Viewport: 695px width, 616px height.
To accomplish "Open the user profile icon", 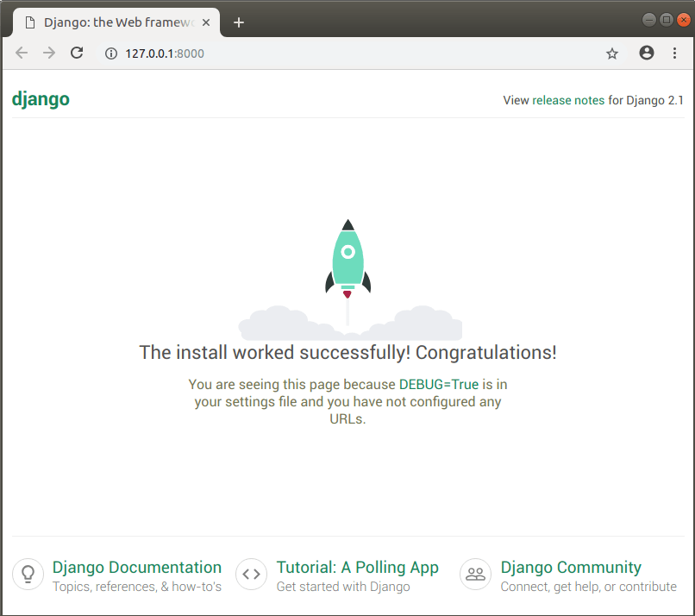I will [646, 53].
